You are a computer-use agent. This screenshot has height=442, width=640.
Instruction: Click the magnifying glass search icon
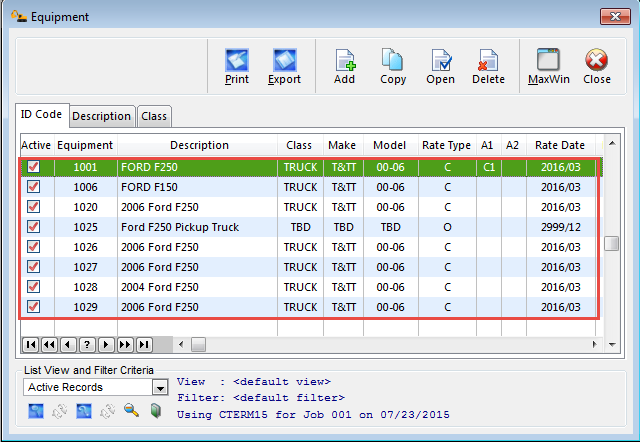coord(131,411)
